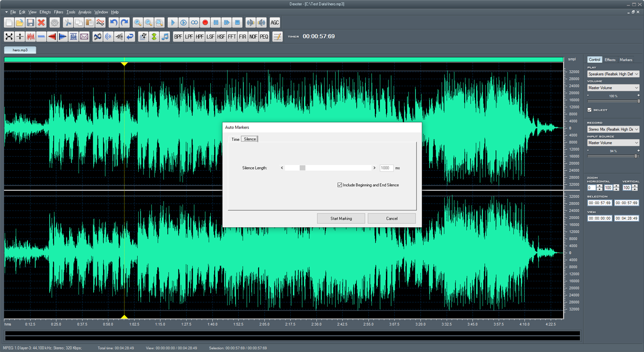The image size is (644, 352).
Task: Open the PEQ parametric equalizer
Action: pos(264,37)
